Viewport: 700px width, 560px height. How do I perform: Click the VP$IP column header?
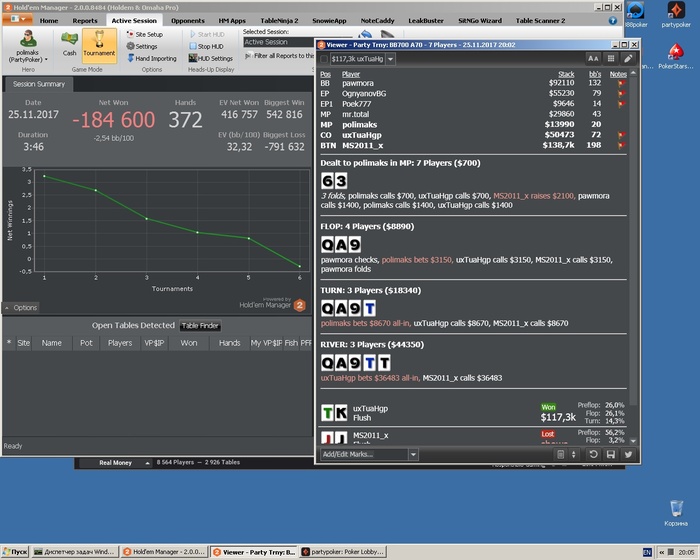coord(154,343)
